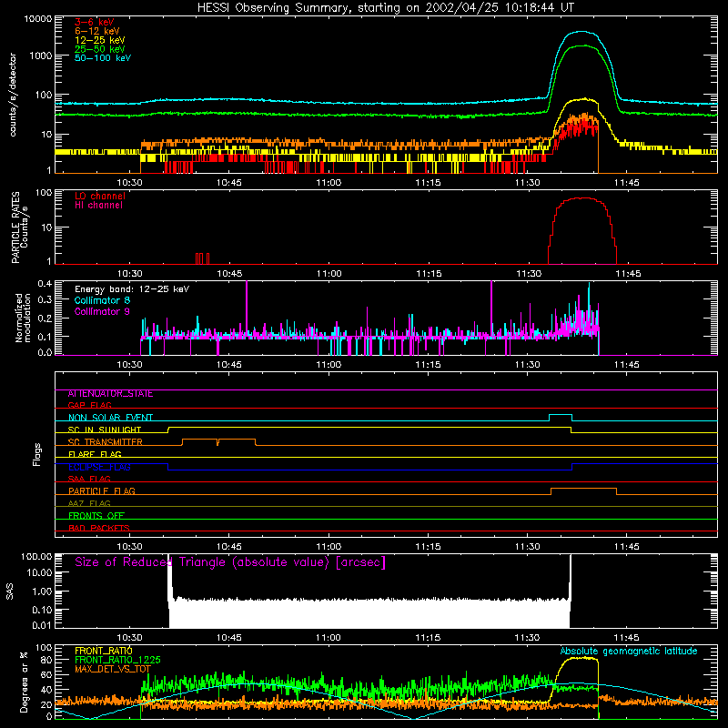The image size is (728, 728).
Task: Click the 0.01 tick label on the SAS plot
Action: click(42, 625)
